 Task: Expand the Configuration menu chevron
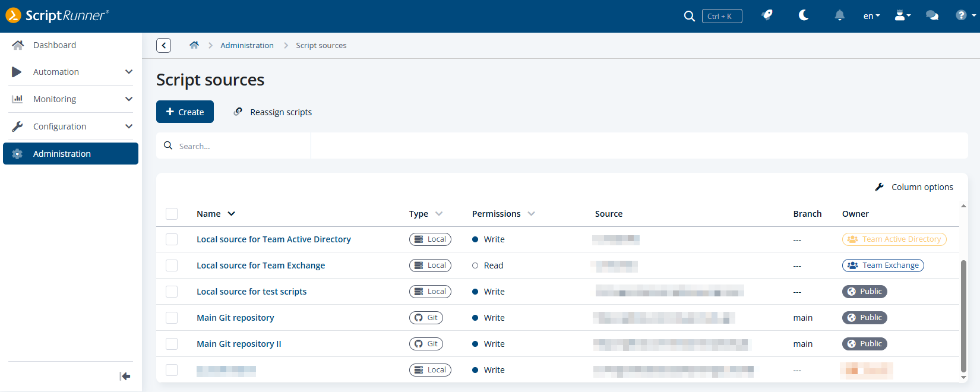point(129,127)
